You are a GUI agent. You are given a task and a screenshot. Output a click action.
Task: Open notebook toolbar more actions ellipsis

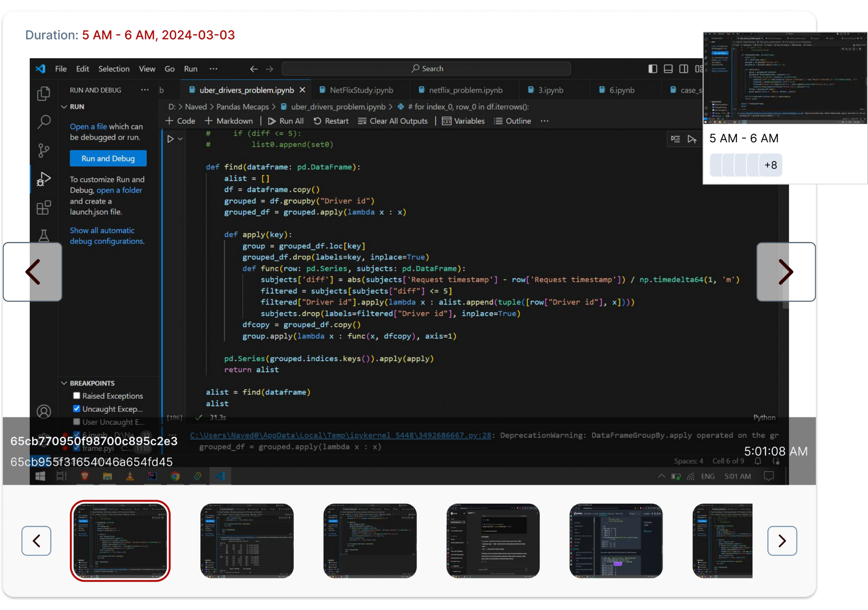pyautogui.click(x=544, y=121)
